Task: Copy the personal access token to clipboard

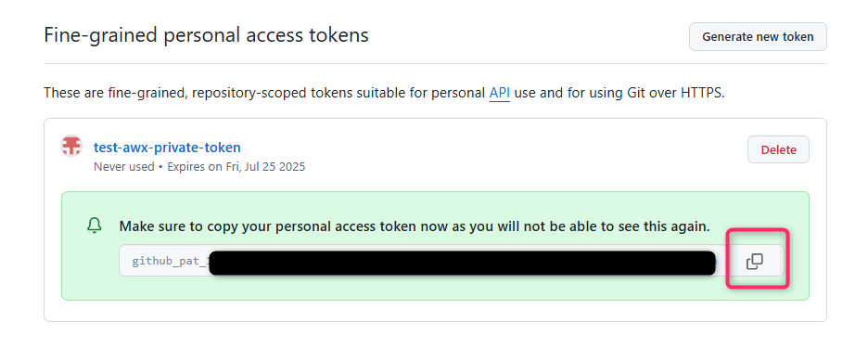Action: pyautogui.click(x=755, y=261)
